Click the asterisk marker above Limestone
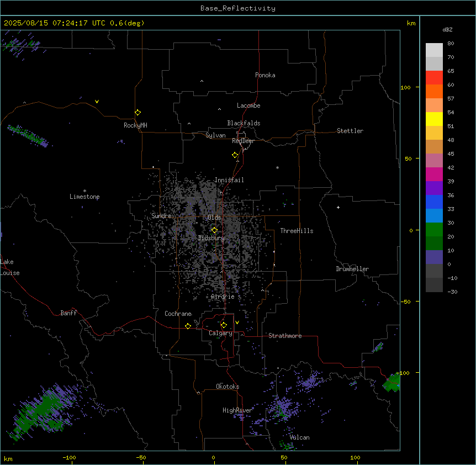Screen dimensions: 476x465 (84, 191)
